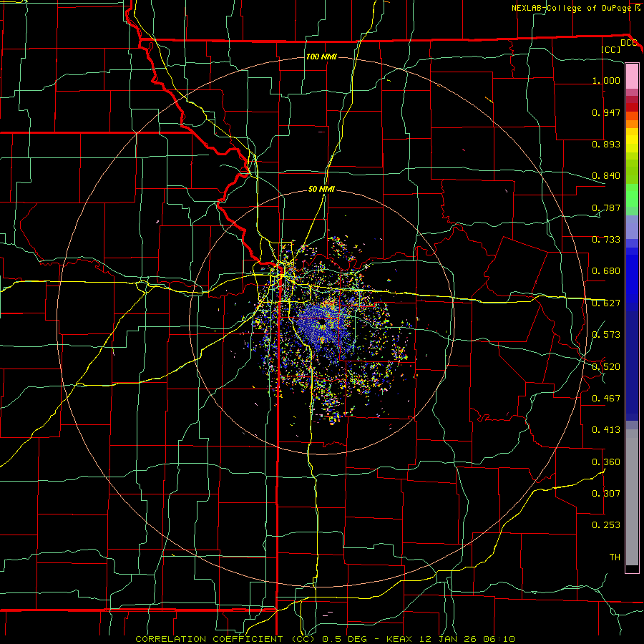644x644 pixels.
Task: Click the pink top segment of the color bar
Action: (x=632, y=77)
